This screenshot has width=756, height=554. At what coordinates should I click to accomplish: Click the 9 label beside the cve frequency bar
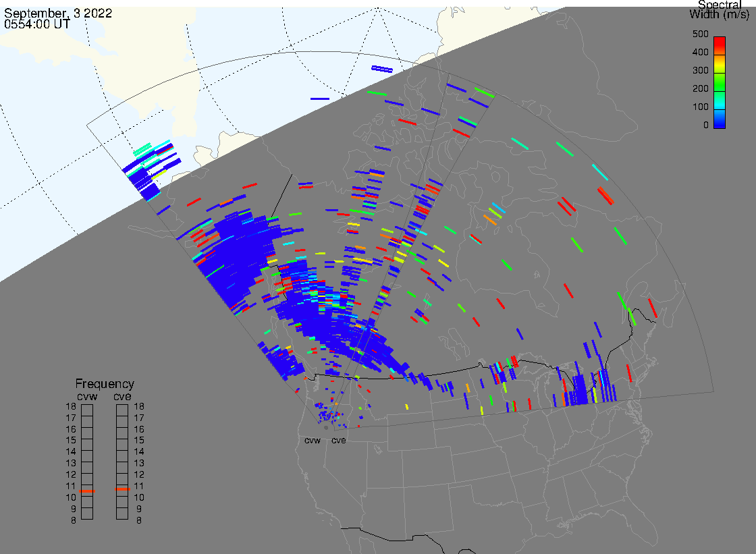click(139, 509)
